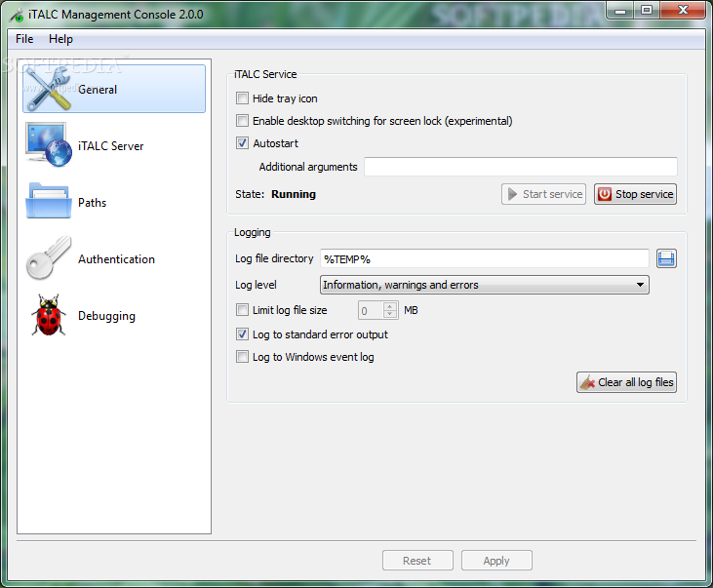The height and width of the screenshot is (588, 713).
Task: Click the browse icon beside Log file directory
Action: [x=666, y=258]
